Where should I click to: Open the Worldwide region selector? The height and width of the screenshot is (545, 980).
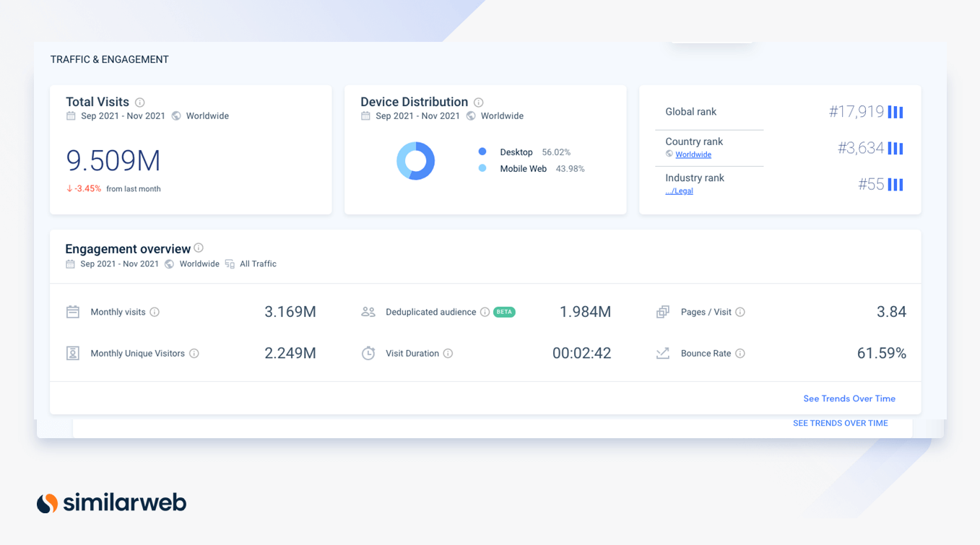pos(200,263)
